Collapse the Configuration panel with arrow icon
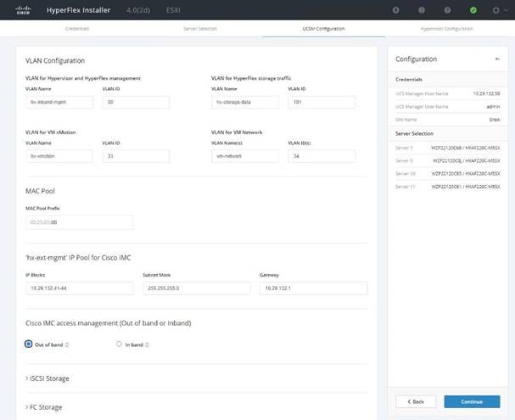The height and width of the screenshot is (420, 515). 497,59
